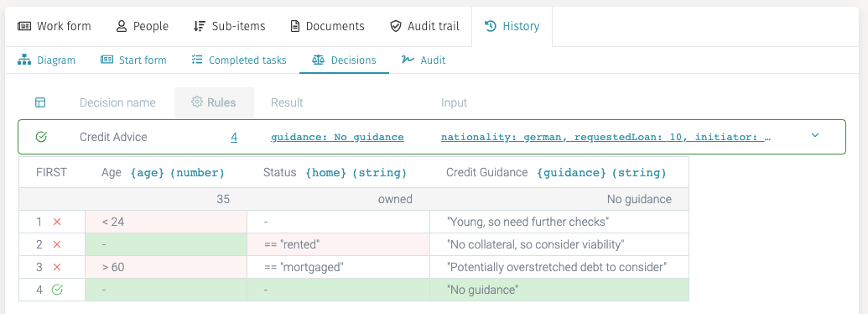Open the Sub-items tab

[229, 26]
